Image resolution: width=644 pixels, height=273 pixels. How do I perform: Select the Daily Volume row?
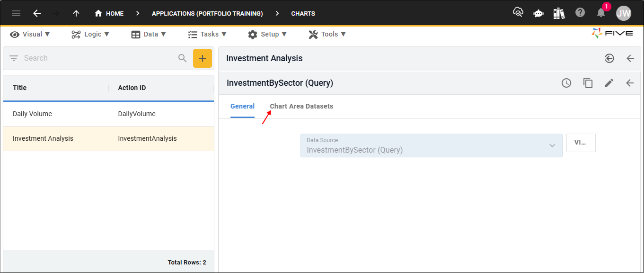click(108, 114)
